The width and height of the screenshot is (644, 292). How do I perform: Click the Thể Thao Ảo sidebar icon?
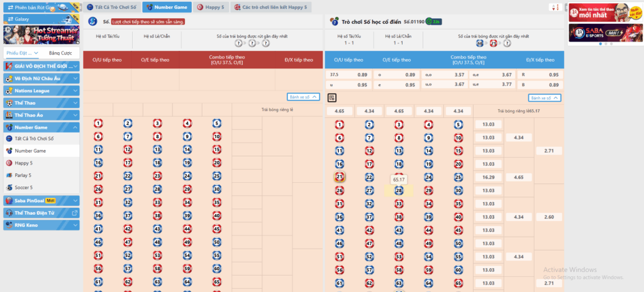pos(9,116)
